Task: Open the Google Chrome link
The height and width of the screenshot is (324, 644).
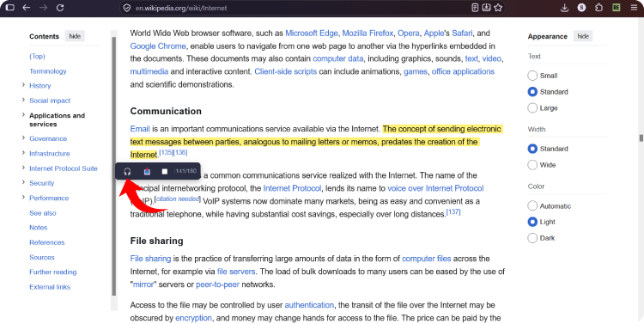Action: coord(158,46)
